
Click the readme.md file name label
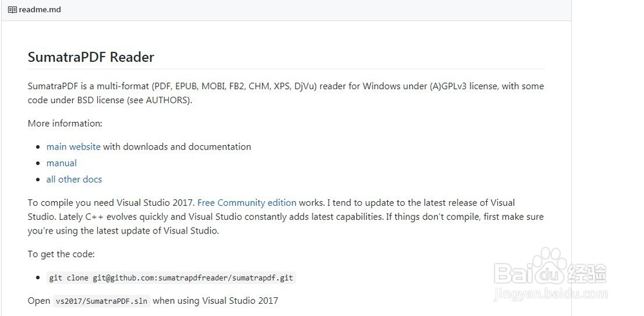coord(40,10)
